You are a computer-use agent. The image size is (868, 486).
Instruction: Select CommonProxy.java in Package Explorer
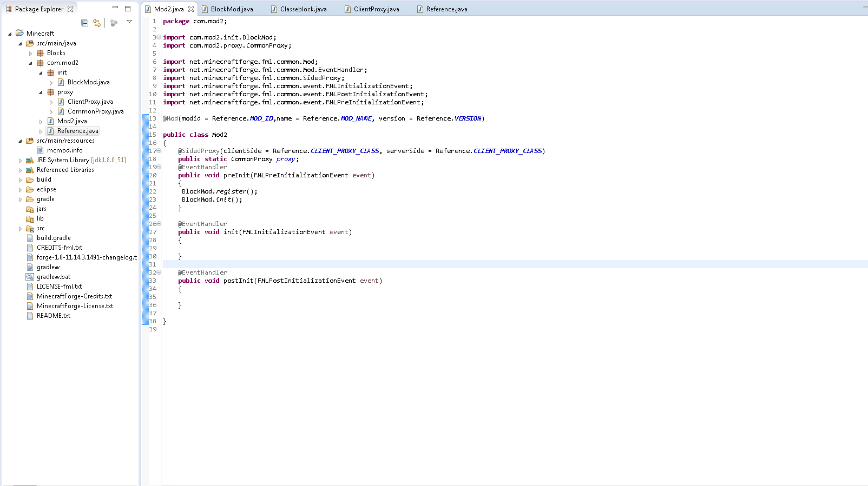pos(95,111)
